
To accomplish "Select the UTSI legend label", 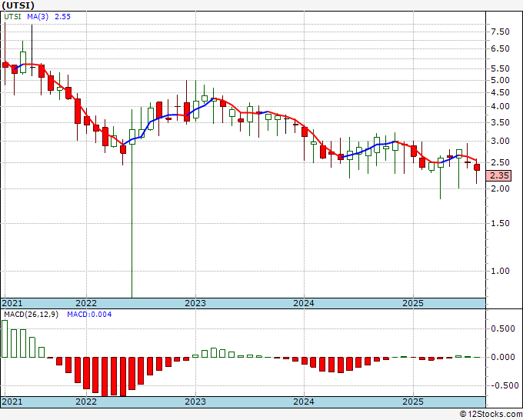I will tap(12, 16).
